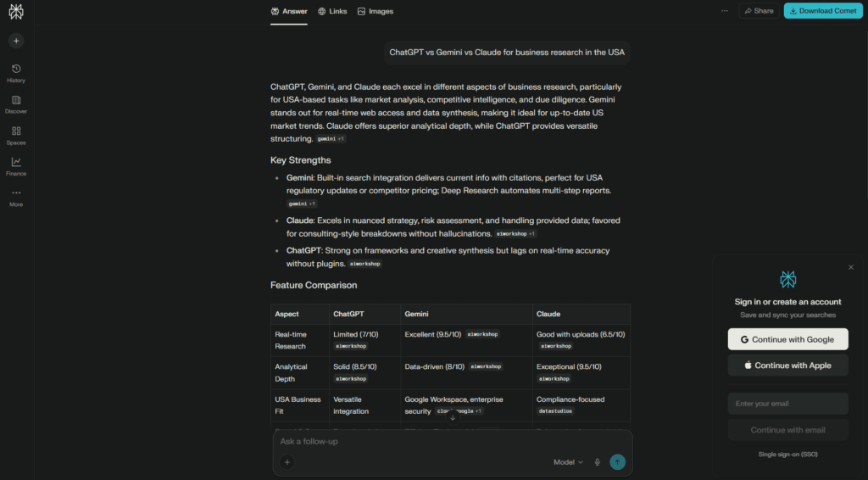Click the user query bubble text

[x=507, y=53]
